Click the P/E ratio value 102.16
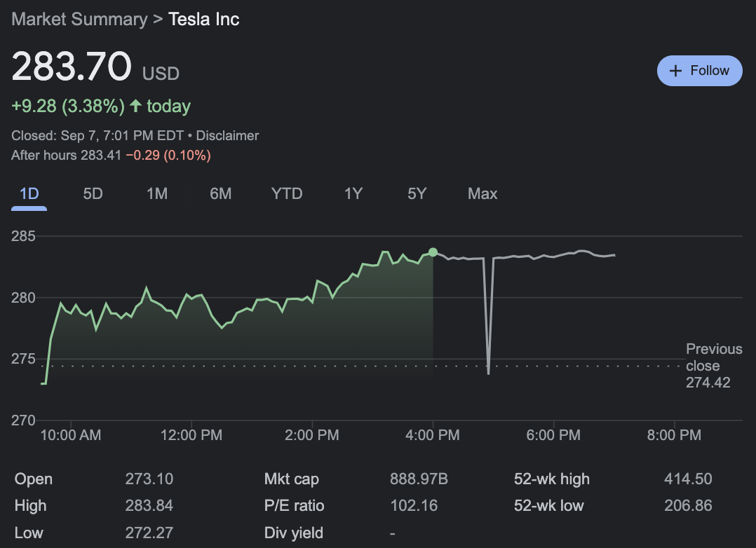The width and height of the screenshot is (756, 548). [x=414, y=505]
